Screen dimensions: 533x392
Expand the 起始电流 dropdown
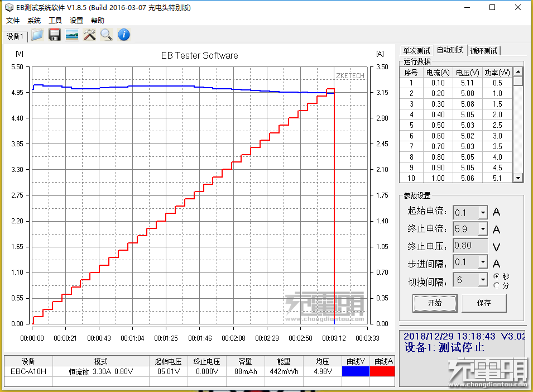pos(482,213)
